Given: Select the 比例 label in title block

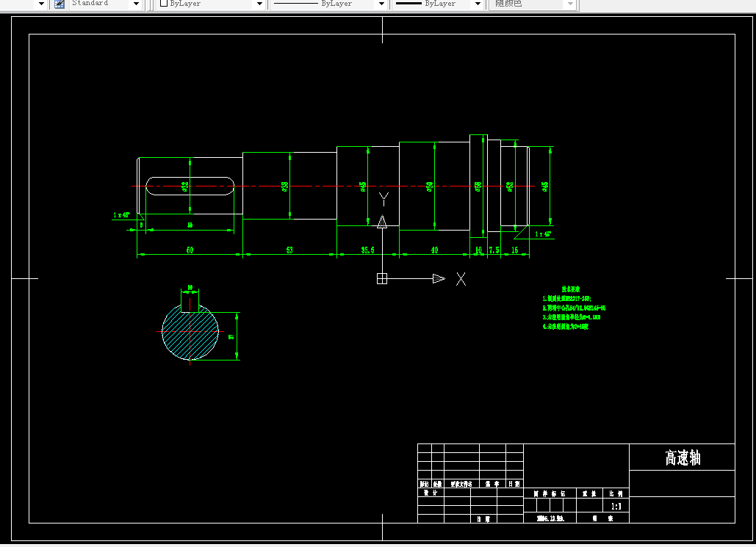Looking at the screenshot, I should pos(616,493).
